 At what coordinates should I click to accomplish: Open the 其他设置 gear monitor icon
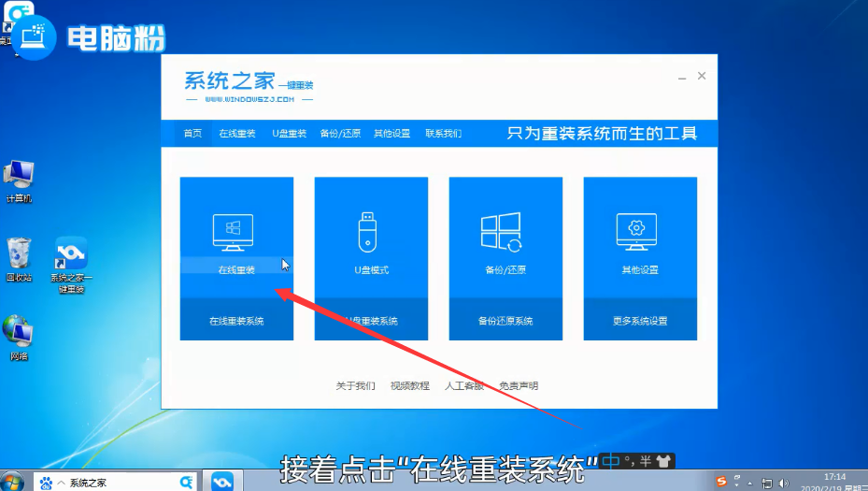point(636,232)
